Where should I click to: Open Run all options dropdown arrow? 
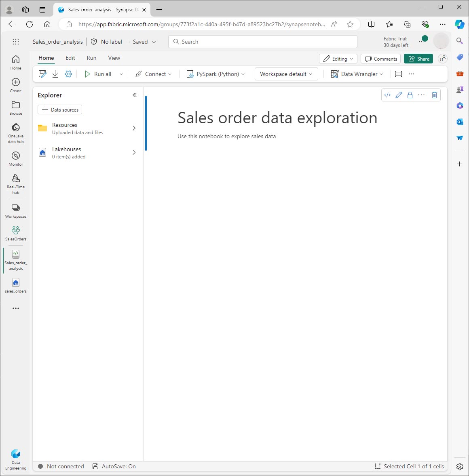tap(121, 74)
